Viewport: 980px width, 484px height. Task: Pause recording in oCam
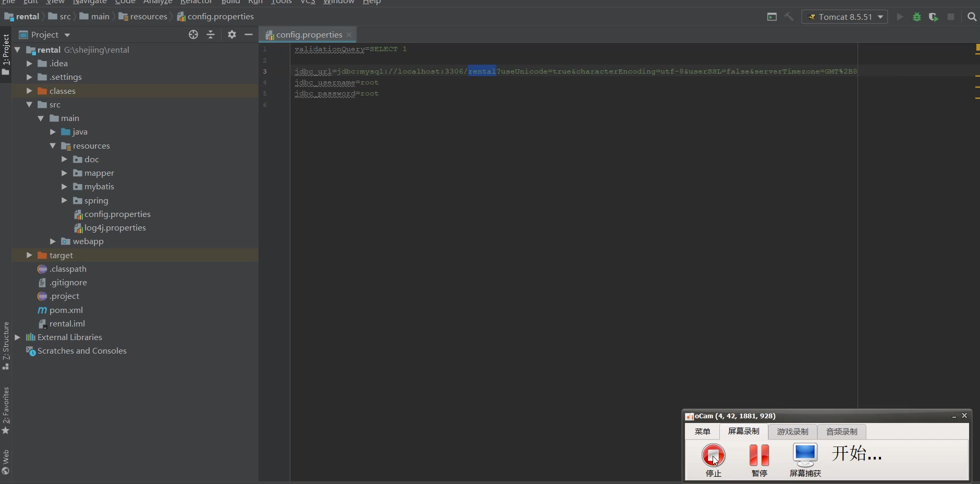click(759, 455)
